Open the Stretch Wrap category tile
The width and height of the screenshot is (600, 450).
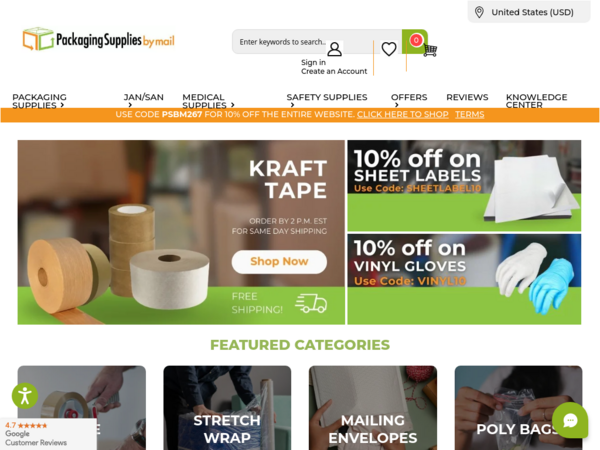[227, 408]
